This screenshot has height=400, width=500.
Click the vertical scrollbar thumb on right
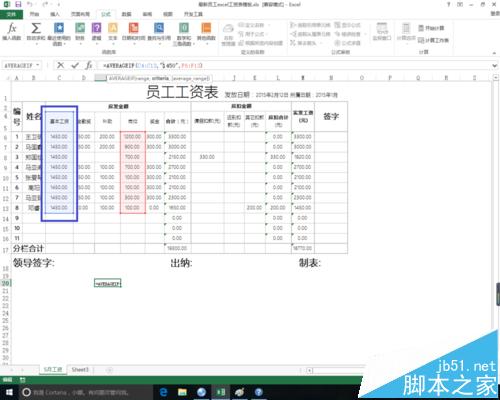[x=498, y=294]
